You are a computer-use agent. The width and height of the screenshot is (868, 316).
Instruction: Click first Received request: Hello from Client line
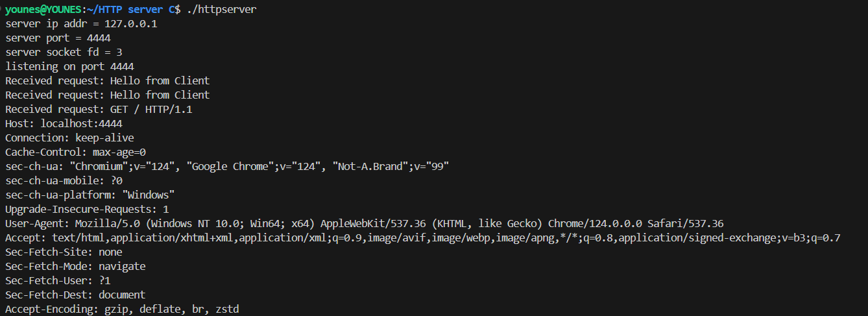107,80
